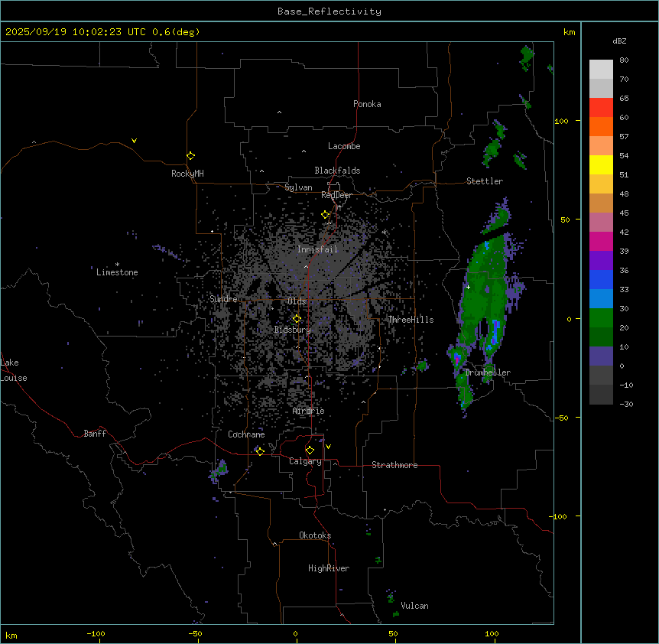Choose the purple swatch in the dBZ legend

tap(601, 260)
